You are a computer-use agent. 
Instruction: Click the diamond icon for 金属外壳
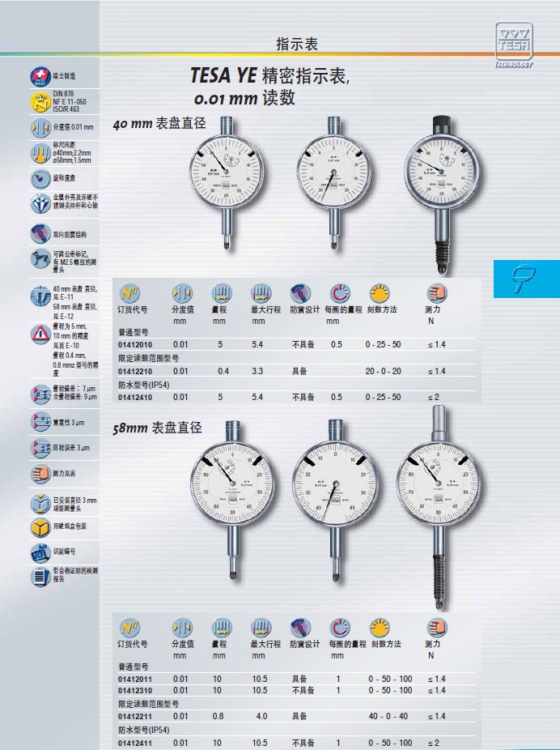pyautogui.click(x=40, y=204)
